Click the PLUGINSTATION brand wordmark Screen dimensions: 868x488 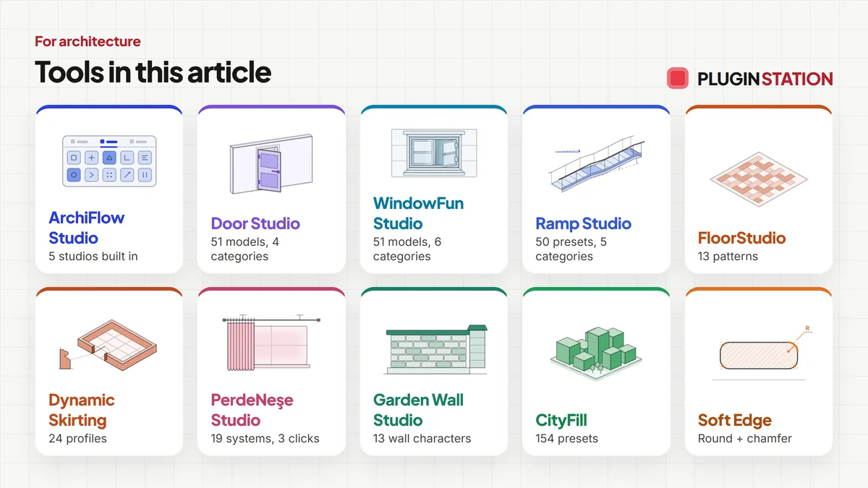765,79
